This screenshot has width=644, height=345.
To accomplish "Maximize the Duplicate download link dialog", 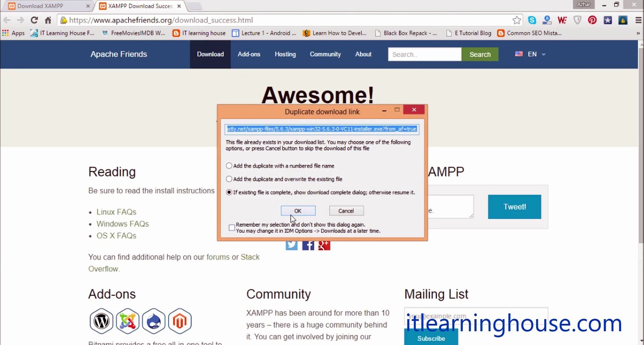I will (397, 110).
